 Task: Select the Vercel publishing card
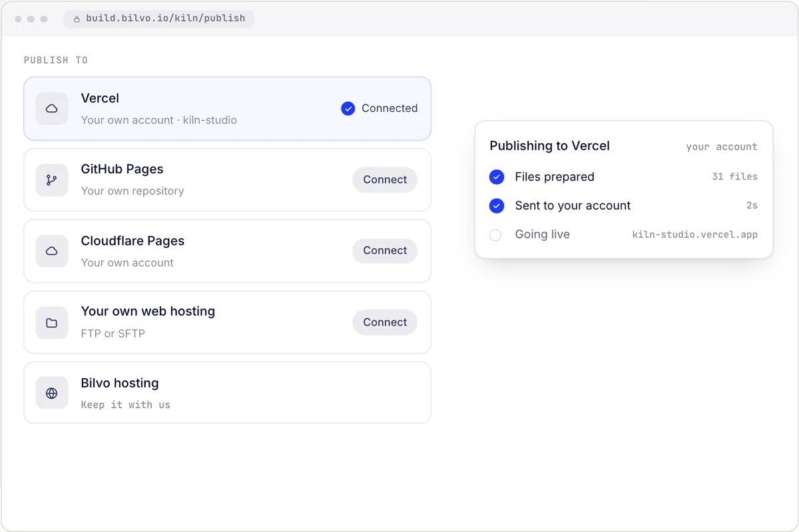click(227, 109)
